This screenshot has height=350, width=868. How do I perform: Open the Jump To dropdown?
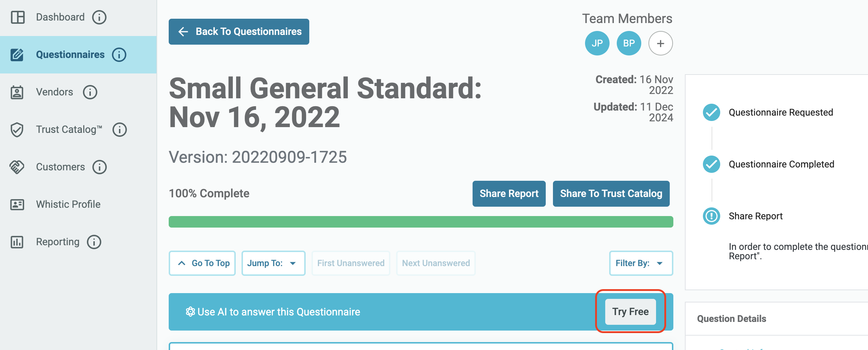tap(273, 263)
